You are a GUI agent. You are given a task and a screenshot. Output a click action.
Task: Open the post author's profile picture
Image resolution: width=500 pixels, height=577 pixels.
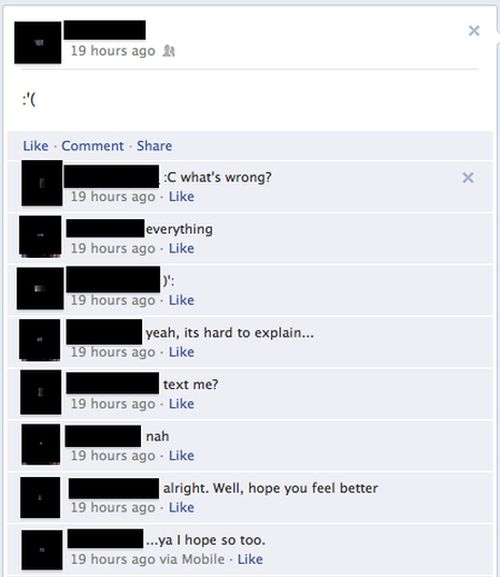point(38,43)
